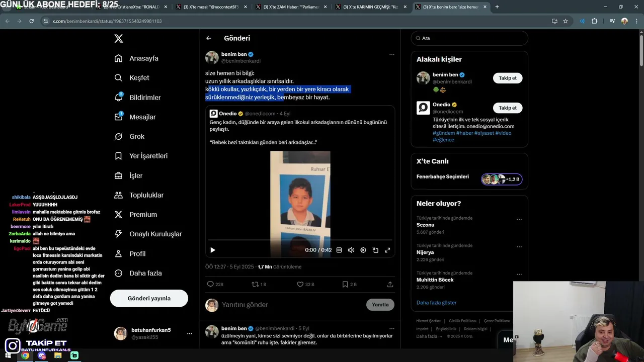This screenshot has width=644, height=362.
Task: Open Chrome from the Windows taskbar
Action: point(25,355)
